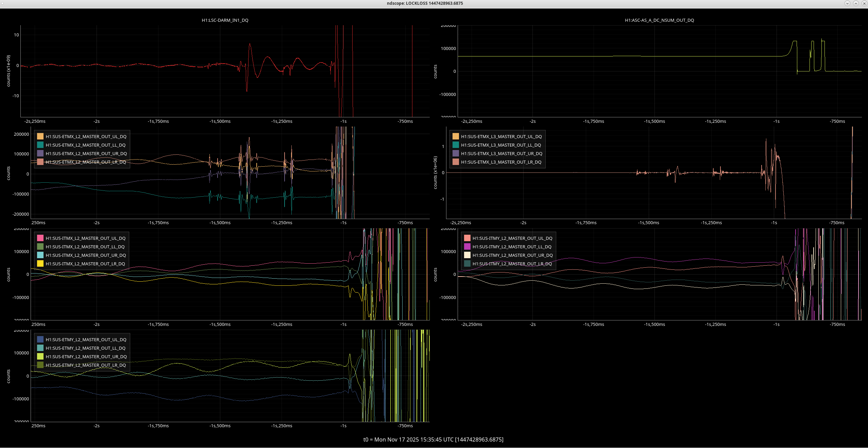Click the ITMY L2 LL magenta legend swatch
The width and height of the screenshot is (868, 448).
467,247
